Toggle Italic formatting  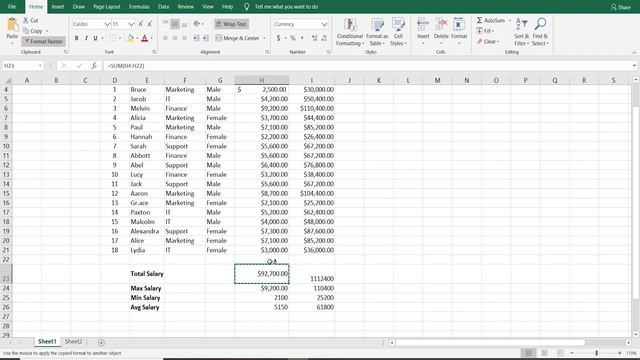pyautogui.click(x=86, y=38)
